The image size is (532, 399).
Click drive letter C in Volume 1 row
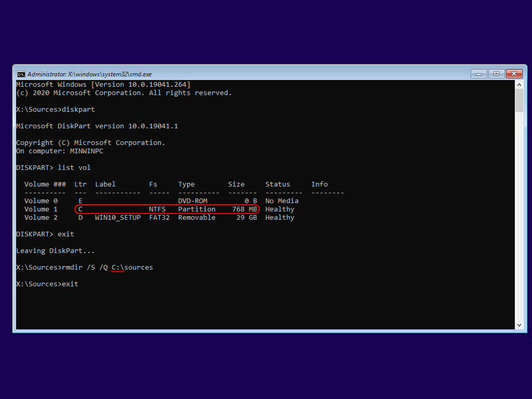pos(81,209)
